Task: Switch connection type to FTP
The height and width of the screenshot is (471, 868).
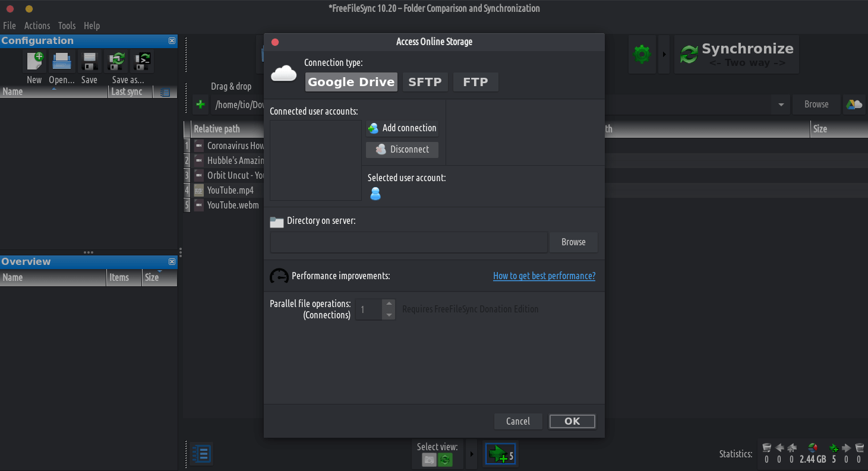Action: pyautogui.click(x=475, y=82)
